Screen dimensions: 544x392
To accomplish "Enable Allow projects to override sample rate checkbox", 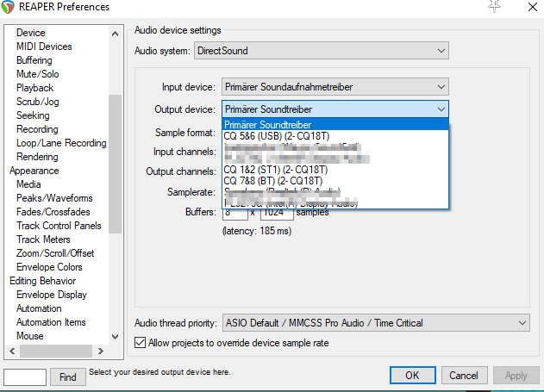I will click(141, 343).
